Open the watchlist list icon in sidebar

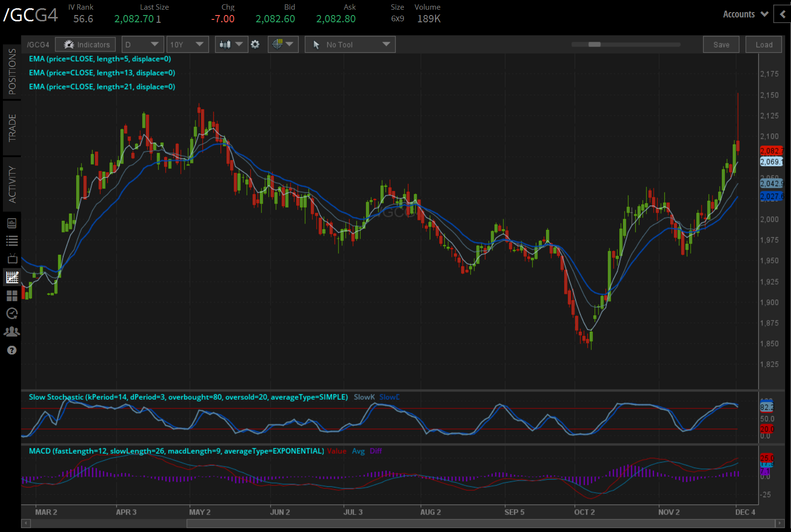click(12, 241)
